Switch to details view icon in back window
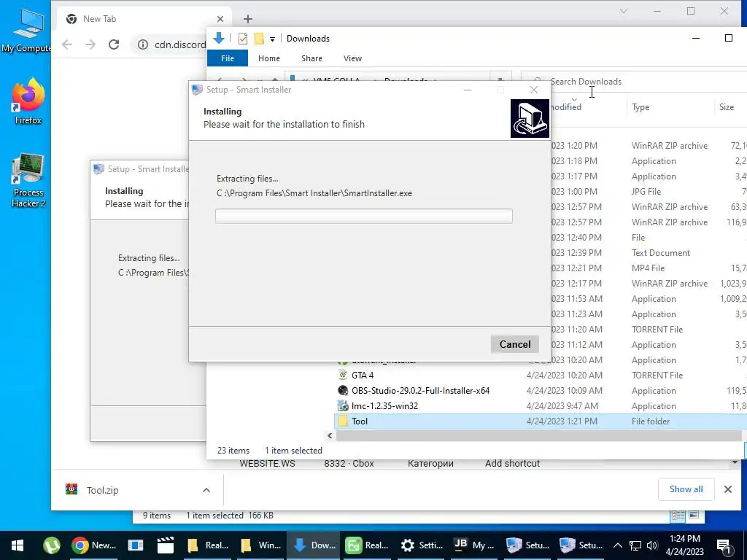 point(678,516)
